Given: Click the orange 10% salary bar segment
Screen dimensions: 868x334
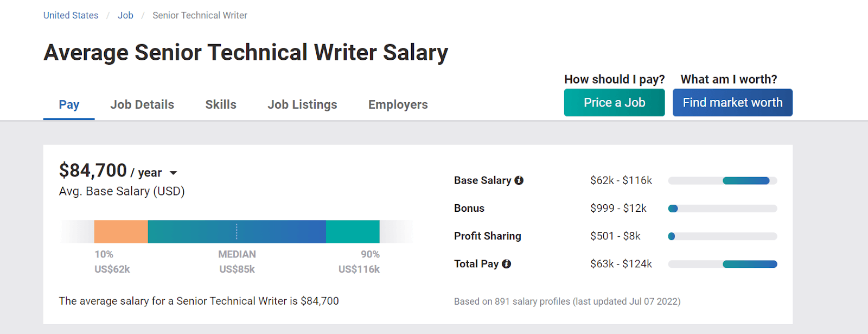Looking at the screenshot, I should pyautogui.click(x=121, y=232).
